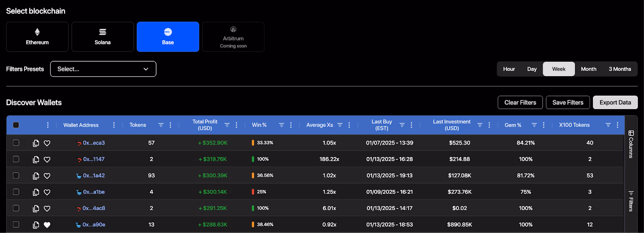Open X100 Tokens column three-dot menu
644x233 pixels.
pos(617,125)
